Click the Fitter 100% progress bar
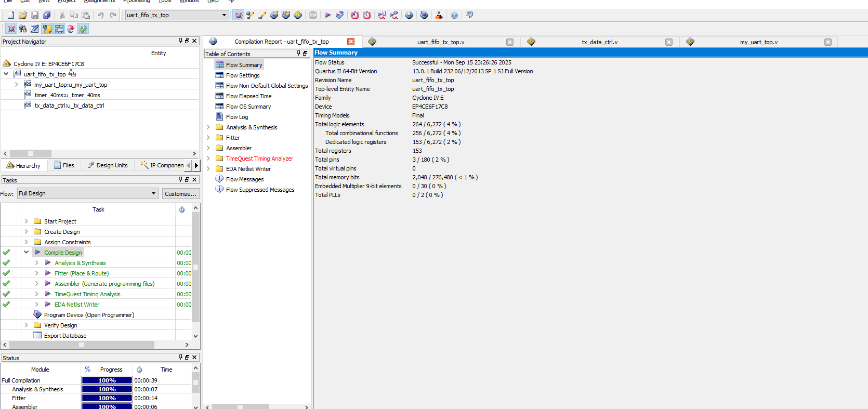The height and width of the screenshot is (409, 868). (x=107, y=398)
